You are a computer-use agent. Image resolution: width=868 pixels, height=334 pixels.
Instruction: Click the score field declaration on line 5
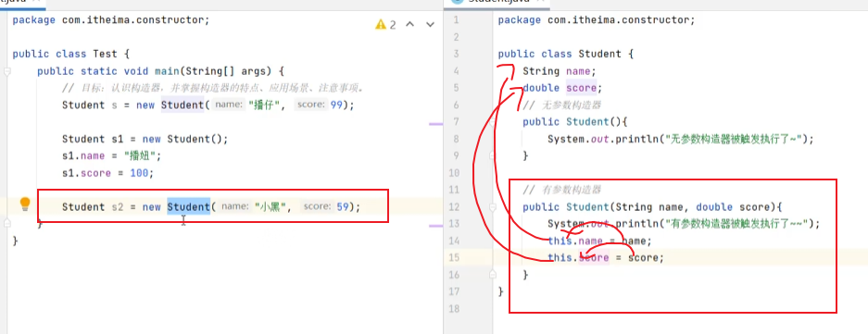pos(581,88)
